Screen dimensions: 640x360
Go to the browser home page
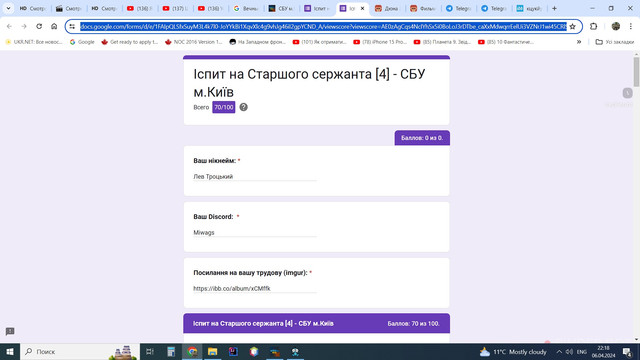(x=54, y=27)
